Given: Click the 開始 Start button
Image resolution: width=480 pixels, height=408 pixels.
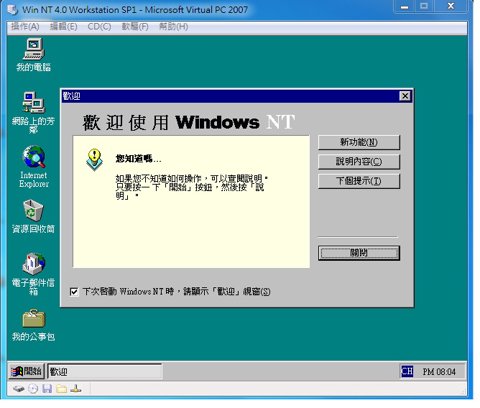Looking at the screenshot, I should 26,371.
